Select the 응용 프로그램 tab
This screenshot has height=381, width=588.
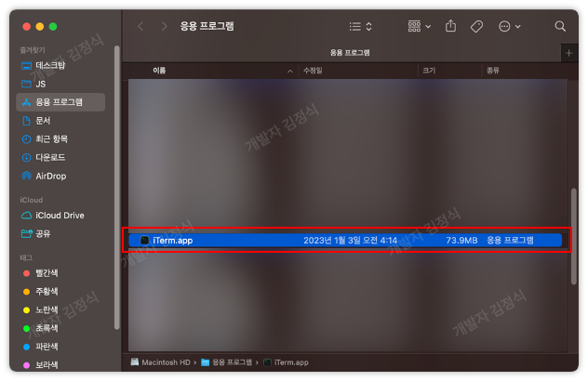[x=350, y=53]
